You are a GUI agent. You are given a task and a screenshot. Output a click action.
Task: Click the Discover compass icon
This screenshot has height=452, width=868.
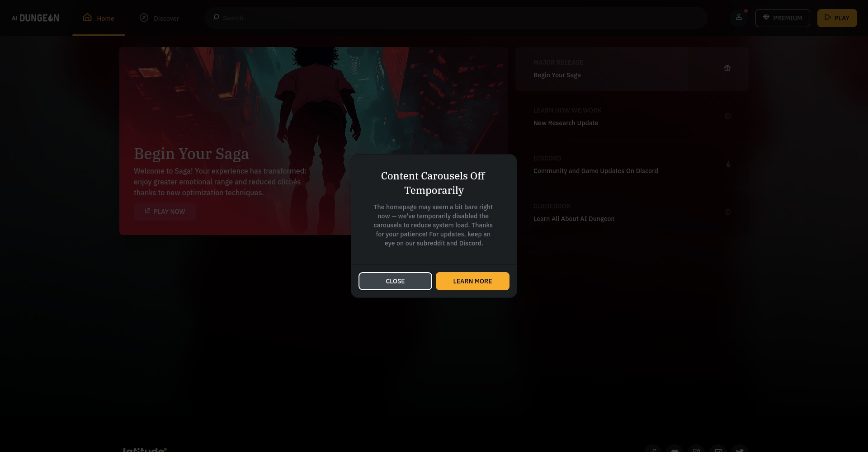[144, 18]
